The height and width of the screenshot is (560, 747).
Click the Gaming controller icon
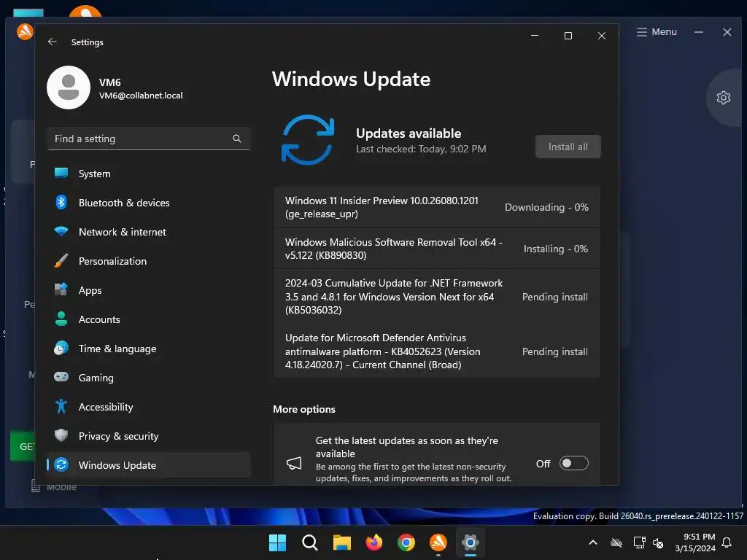tap(61, 377)
